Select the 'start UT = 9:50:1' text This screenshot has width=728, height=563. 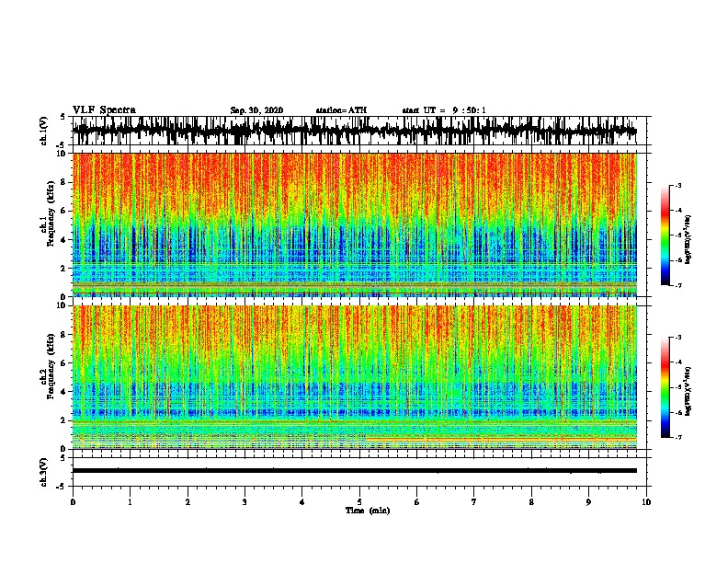444,110
